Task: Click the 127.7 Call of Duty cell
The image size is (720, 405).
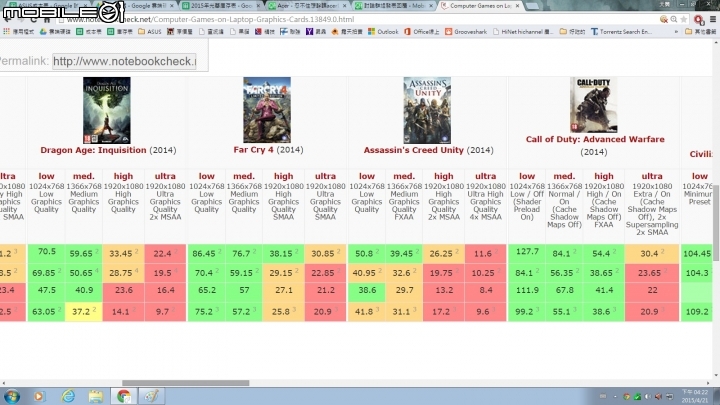Action: tap(527, 252)
